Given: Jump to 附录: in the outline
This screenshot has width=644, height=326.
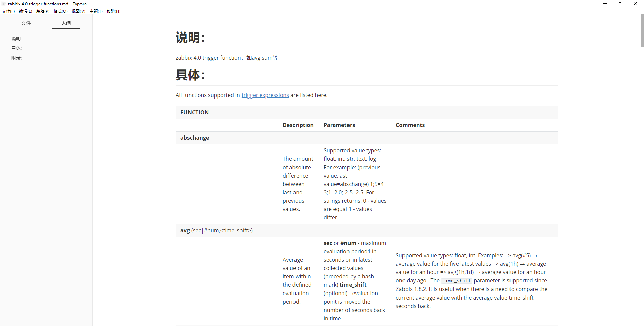Looking at the screenshot, I should pos(17,58).
